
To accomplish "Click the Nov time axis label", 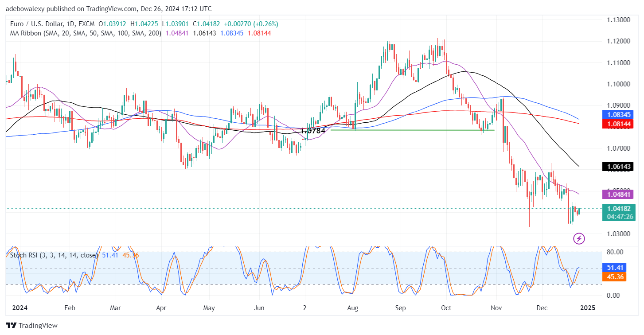I will (x=496, y=308).
